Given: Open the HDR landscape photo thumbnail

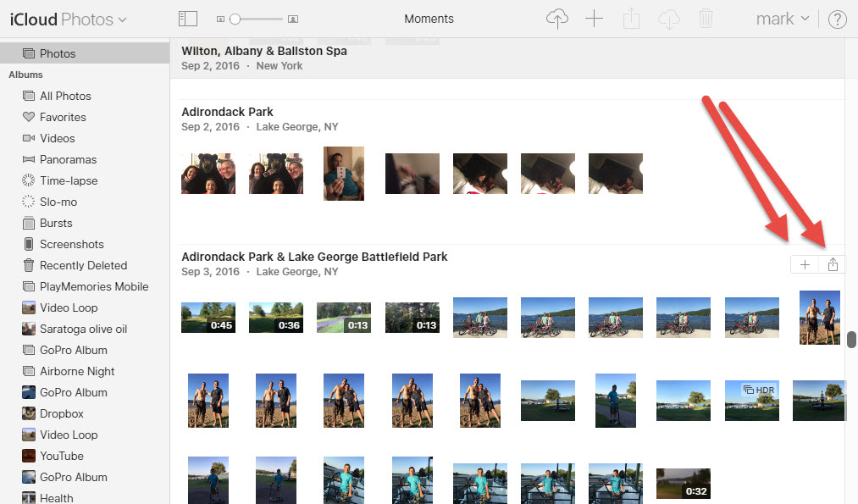Looking at the screenshot, I should pos(751,401).
